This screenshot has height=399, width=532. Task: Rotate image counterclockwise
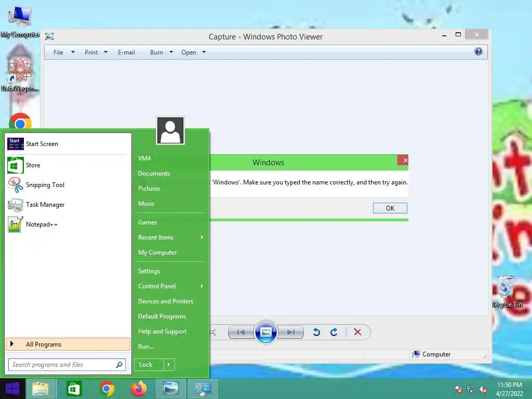(316, 332)
